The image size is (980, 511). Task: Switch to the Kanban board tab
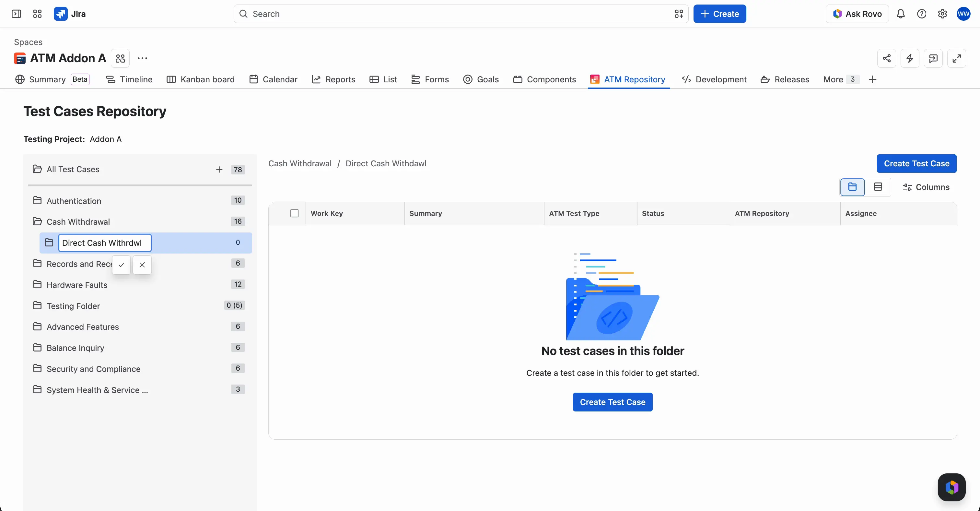201,79
